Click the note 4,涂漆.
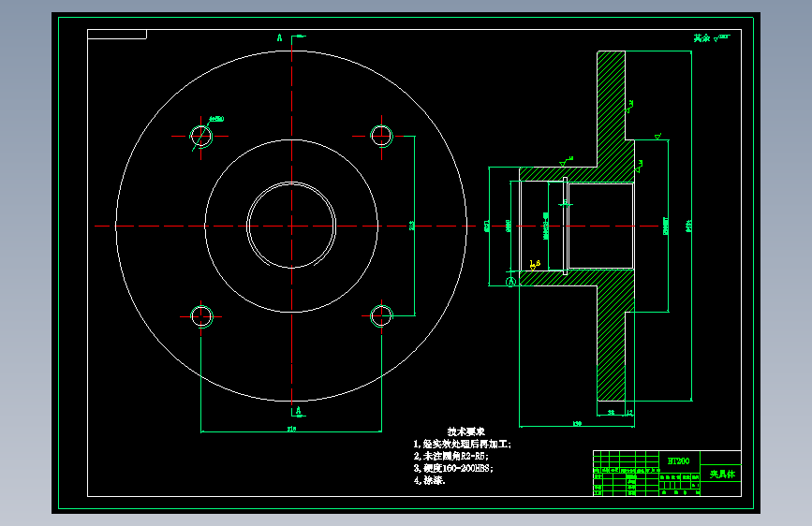Image resolution: width=812 pixels, height=526 pixels. 429,480
